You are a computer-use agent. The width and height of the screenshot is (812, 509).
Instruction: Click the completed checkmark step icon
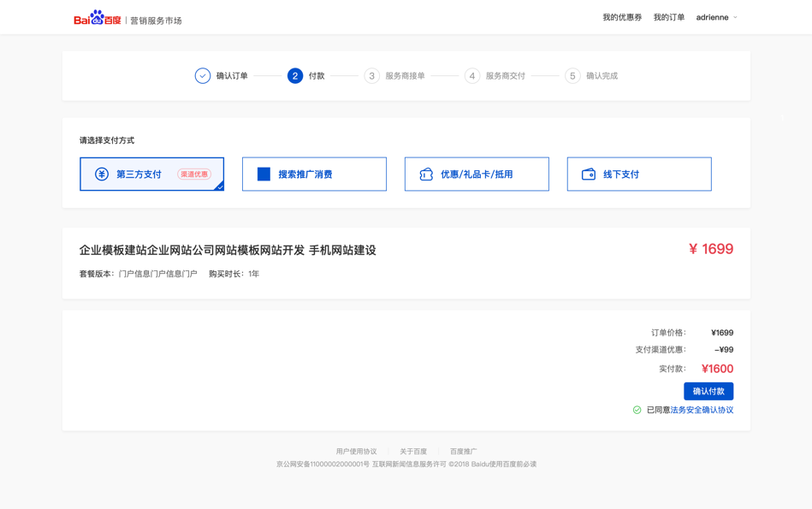click(203, 76)
